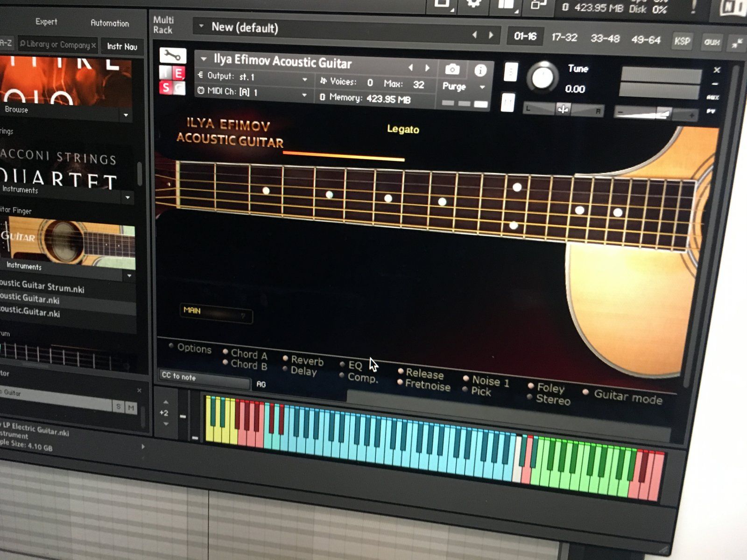This screenshot has width=747, height=560.
Task: Switch to the 01-16 rack page
Action: [x=525, y=36]
